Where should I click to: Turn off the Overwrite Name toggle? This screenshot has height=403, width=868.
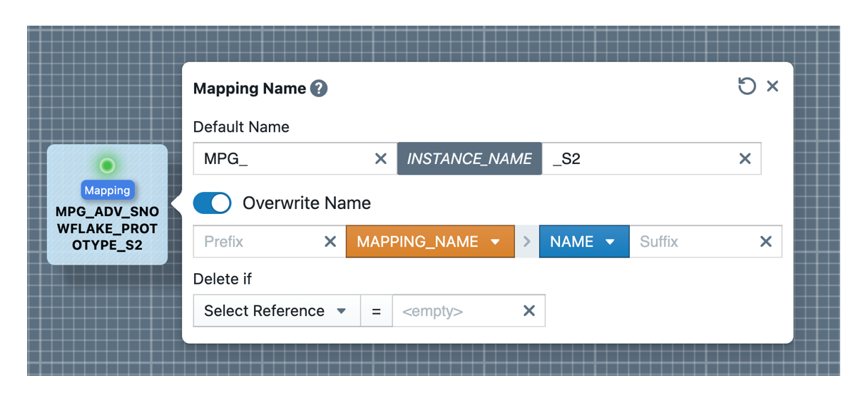(213, 203)
